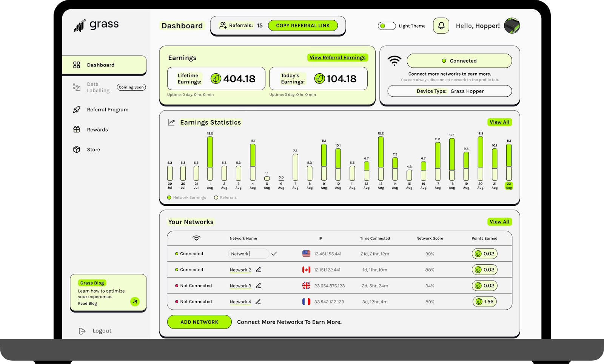Screen dimensions: 604x364
Task: Go to Rewards in the sidebar
Action: [x=97, y=130]
